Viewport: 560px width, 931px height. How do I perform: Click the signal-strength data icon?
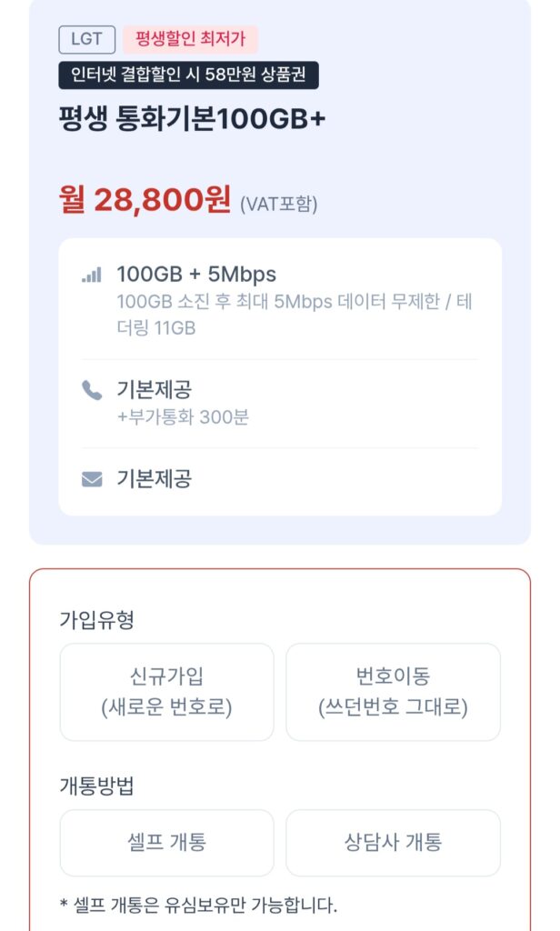[91, 272]
